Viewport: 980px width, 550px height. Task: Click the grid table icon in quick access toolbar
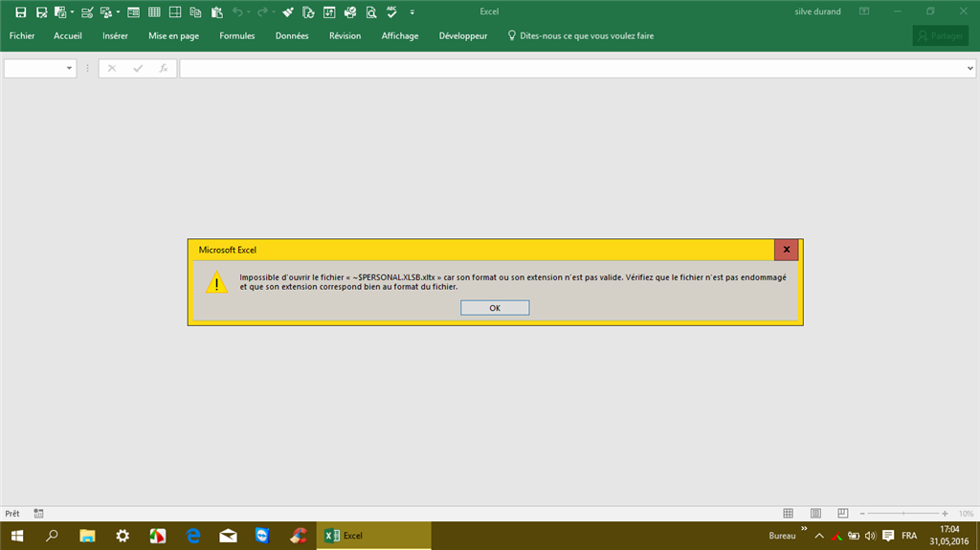pyautogui.click(x=154, y=11)
